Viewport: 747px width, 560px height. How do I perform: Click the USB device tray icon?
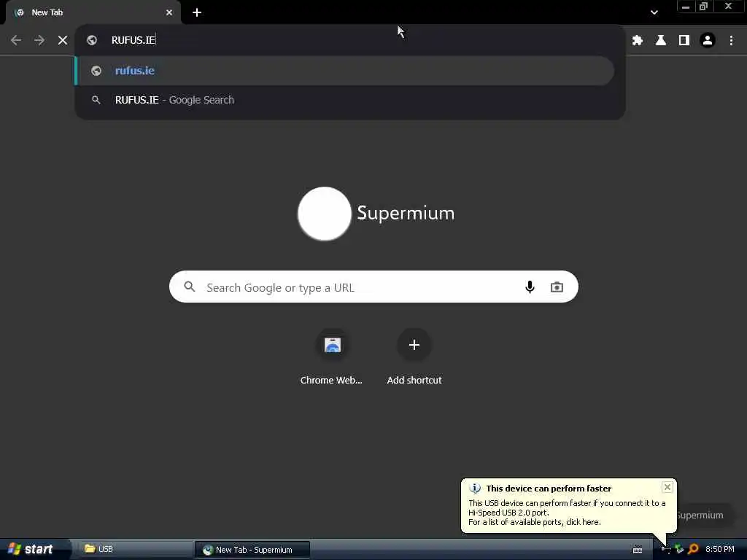tap(666, 550)
